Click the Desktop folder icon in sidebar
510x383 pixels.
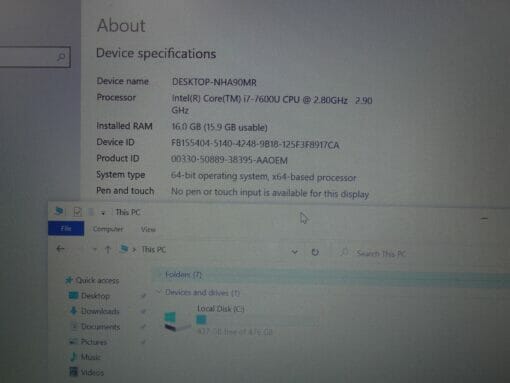click(x=73, y=295)
